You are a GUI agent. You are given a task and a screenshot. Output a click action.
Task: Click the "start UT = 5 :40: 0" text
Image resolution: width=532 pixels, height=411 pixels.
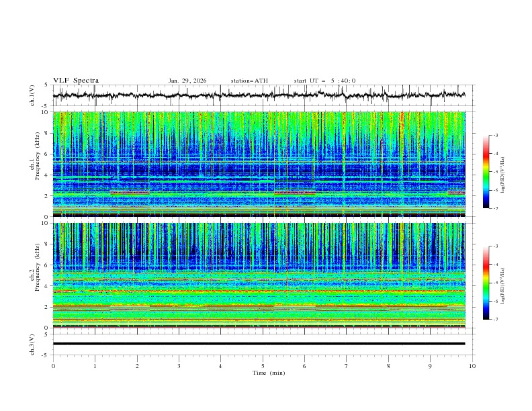[x=324, y=81]
